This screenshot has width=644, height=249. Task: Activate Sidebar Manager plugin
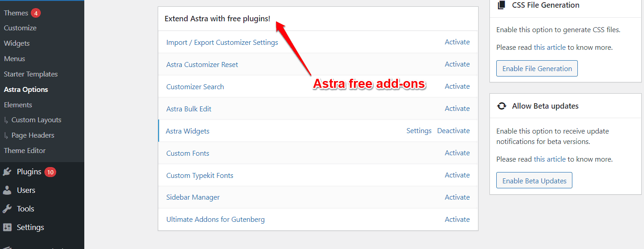point(457,197)
